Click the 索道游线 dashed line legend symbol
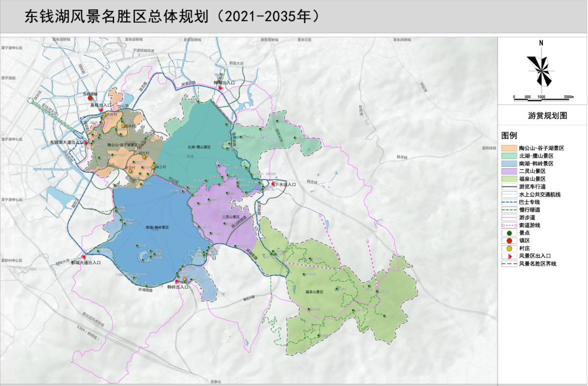The width and height of the screenshot is (588, 386). tap(509, 225)
